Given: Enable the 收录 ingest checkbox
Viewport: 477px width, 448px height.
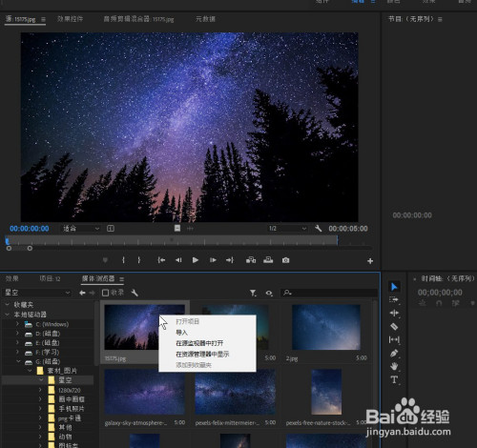Looking at the screenshot, I should 105,293.
